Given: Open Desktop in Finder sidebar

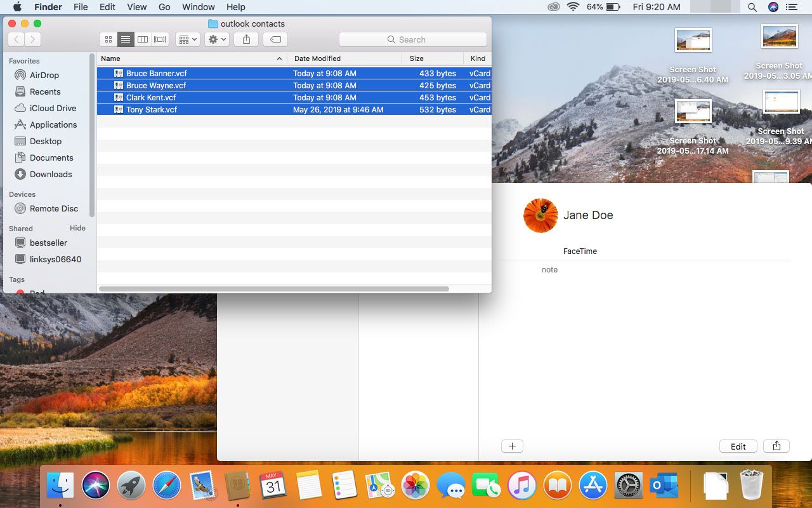Looking at the screenshot, I should (45, 141).
